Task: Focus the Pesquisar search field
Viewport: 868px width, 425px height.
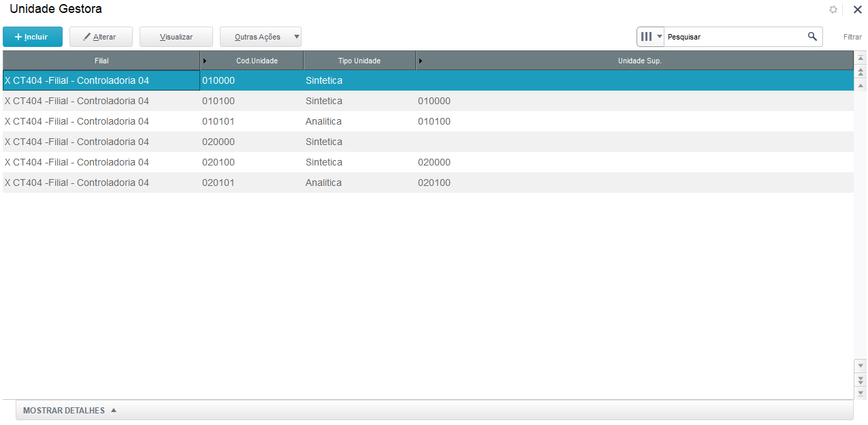Action: pyautogui.click(x=734, y=37)
